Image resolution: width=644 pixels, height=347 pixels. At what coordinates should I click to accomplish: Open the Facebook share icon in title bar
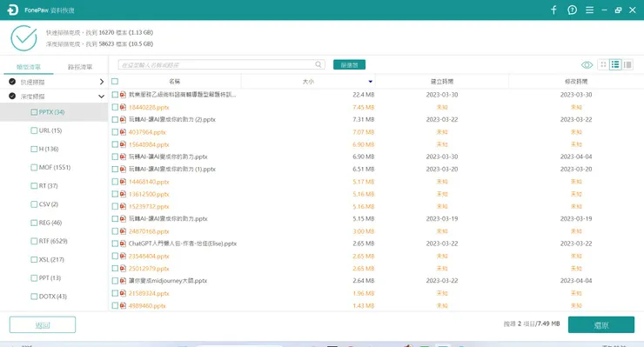click(553, 10)
